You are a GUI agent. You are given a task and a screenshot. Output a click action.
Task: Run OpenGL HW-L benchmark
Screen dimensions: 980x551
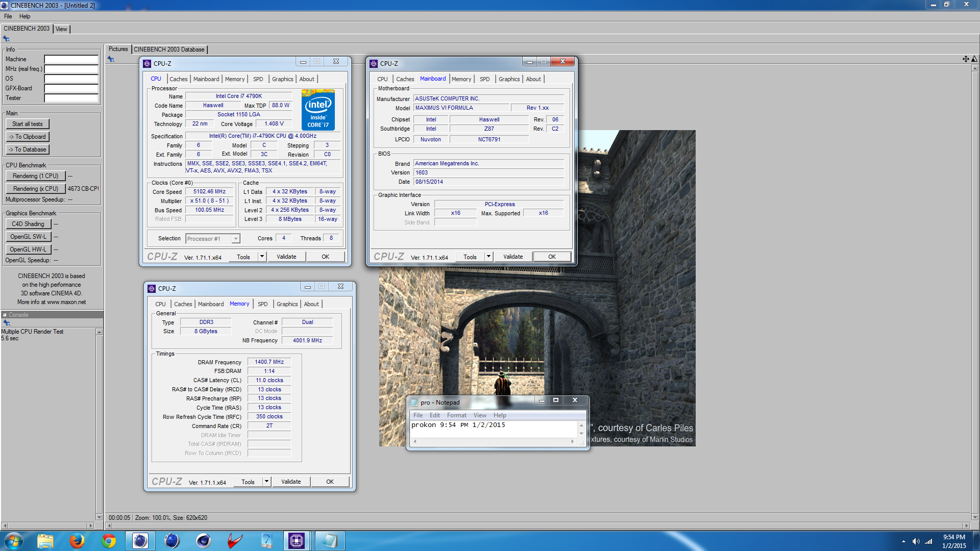28,249
